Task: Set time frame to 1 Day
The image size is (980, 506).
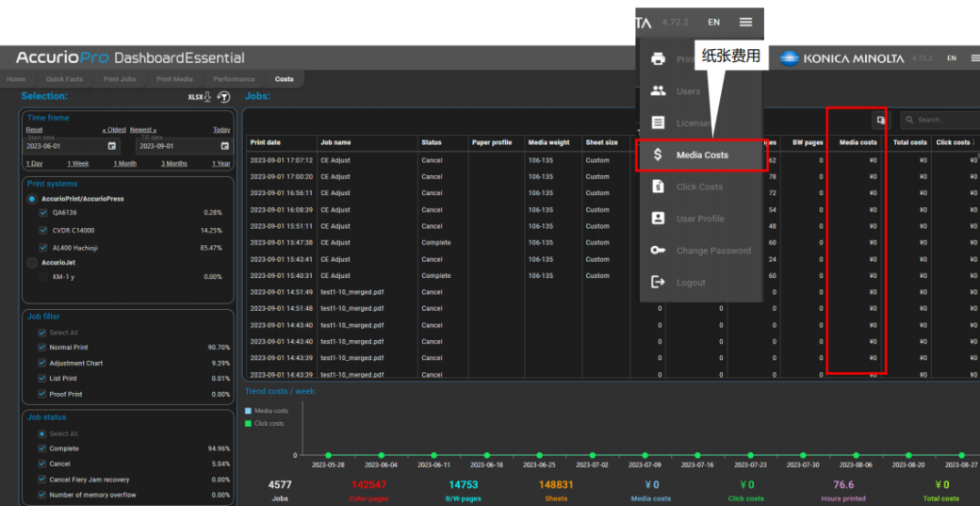Action: 34,164
